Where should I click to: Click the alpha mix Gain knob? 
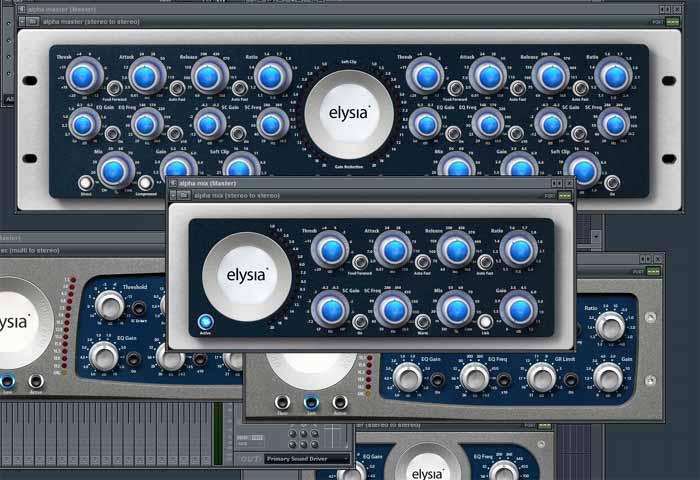519,309
